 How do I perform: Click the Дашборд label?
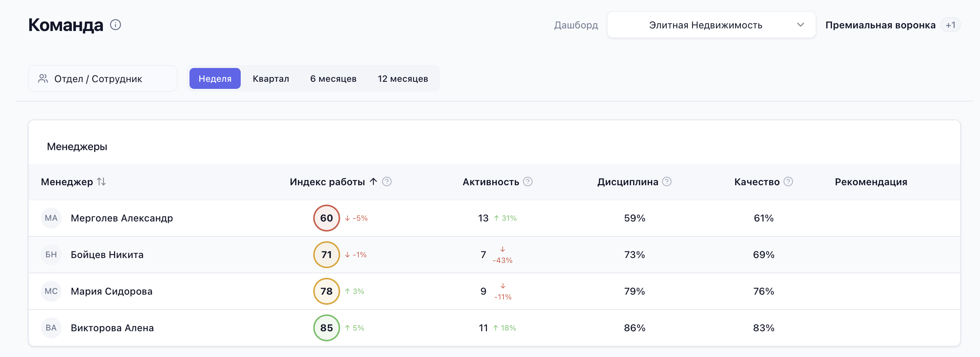(x=576, y=25)
